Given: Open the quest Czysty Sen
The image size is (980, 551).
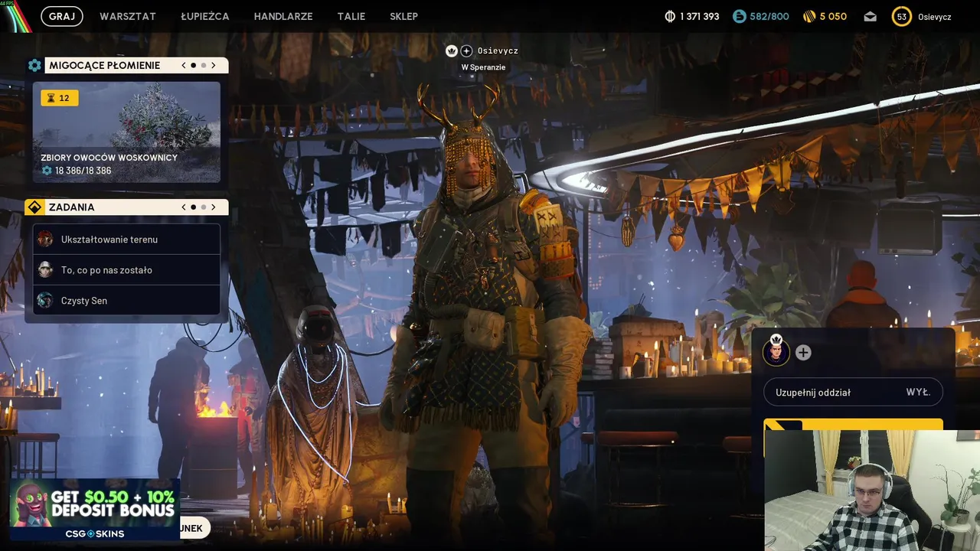Looking at the screenshot, I should click(x=126, y=301).
